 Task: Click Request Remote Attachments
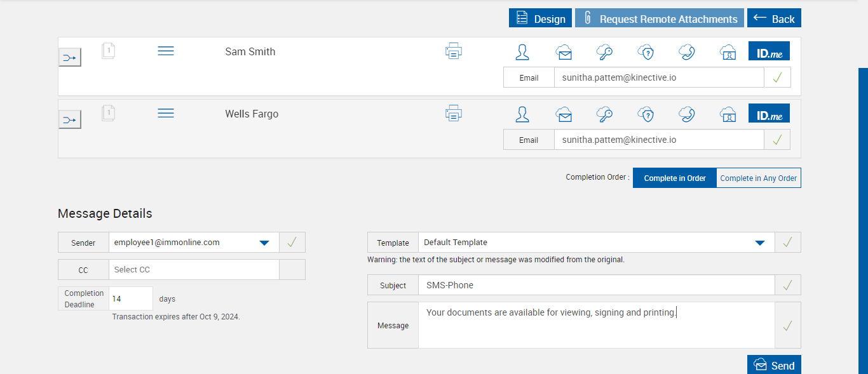point(660,18)
